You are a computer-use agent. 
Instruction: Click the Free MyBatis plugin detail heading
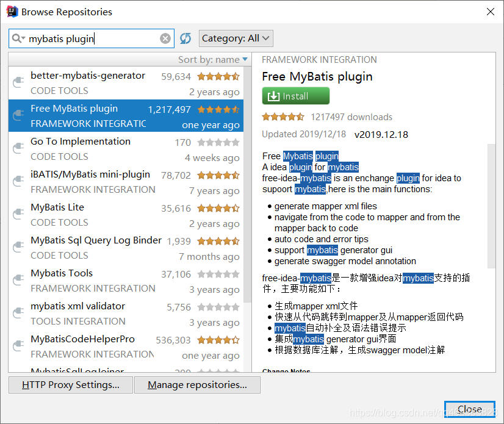317,76
